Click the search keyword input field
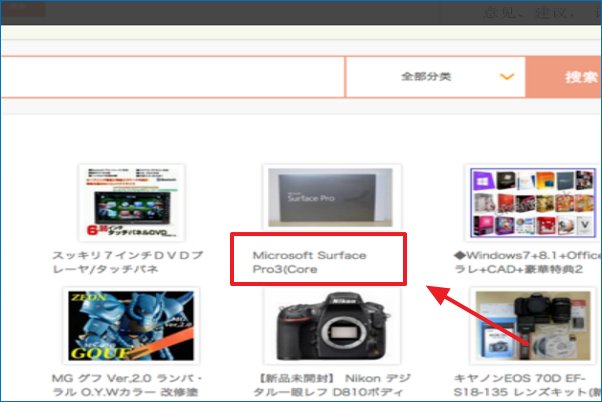Screen dimensions: 602x402 coord(170,77)
